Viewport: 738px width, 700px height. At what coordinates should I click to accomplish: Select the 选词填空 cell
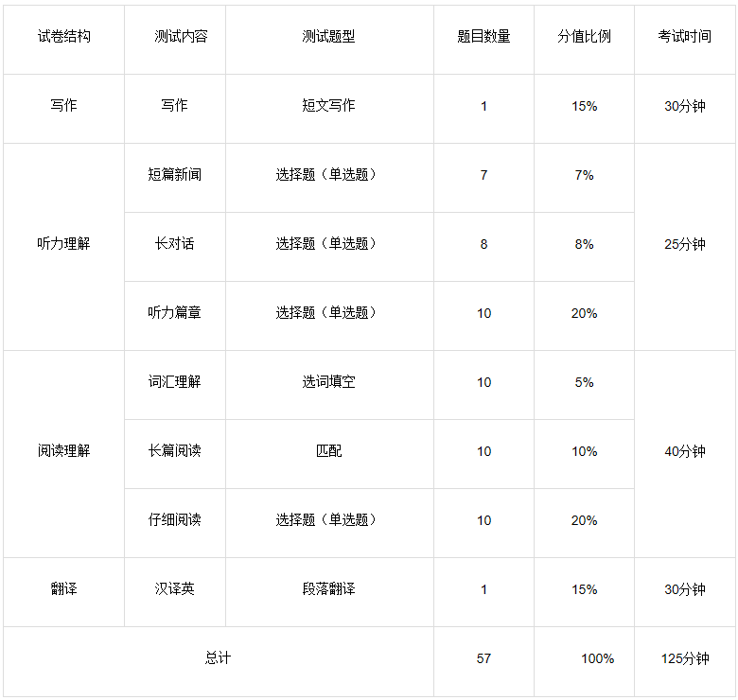click(x=329, y=385)
